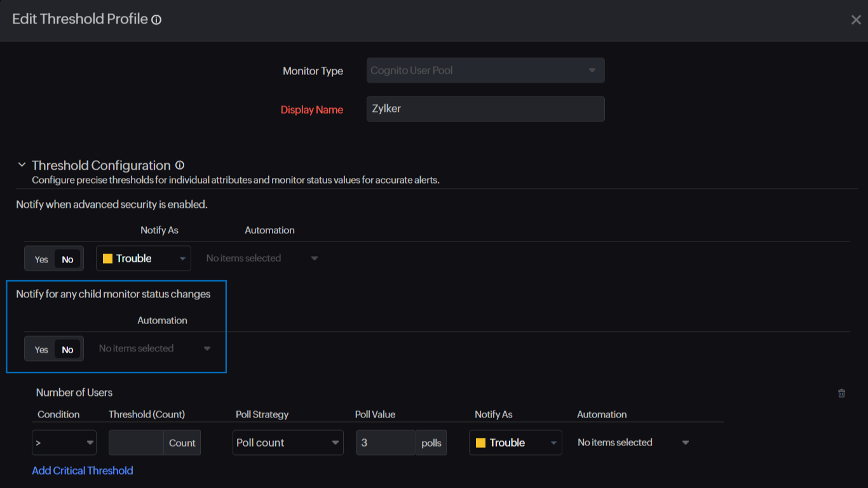Collapse the Threshold Configuration section chevron
Image resolution: width=868 pixels, height=488 pixels.
[22, 165]
